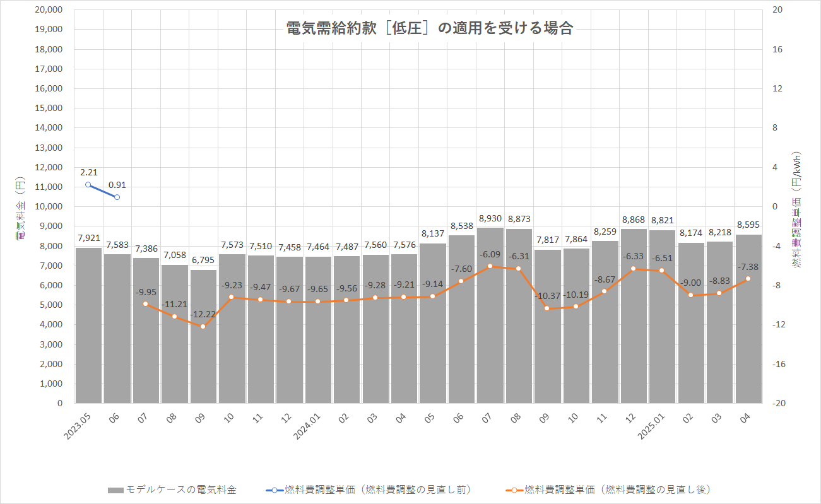821x504 pixels.
Task: Click the bar value label 7,510
Action: click(261, 246)
